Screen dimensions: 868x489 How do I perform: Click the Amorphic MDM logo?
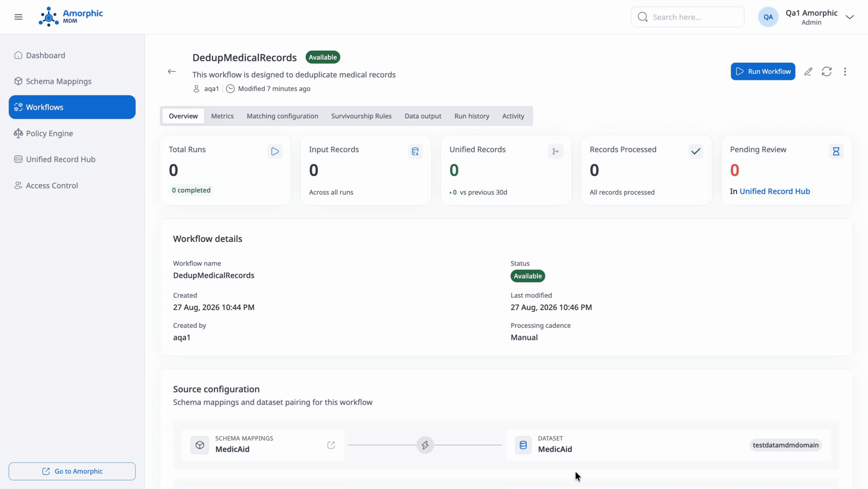(x=71, y=17)
